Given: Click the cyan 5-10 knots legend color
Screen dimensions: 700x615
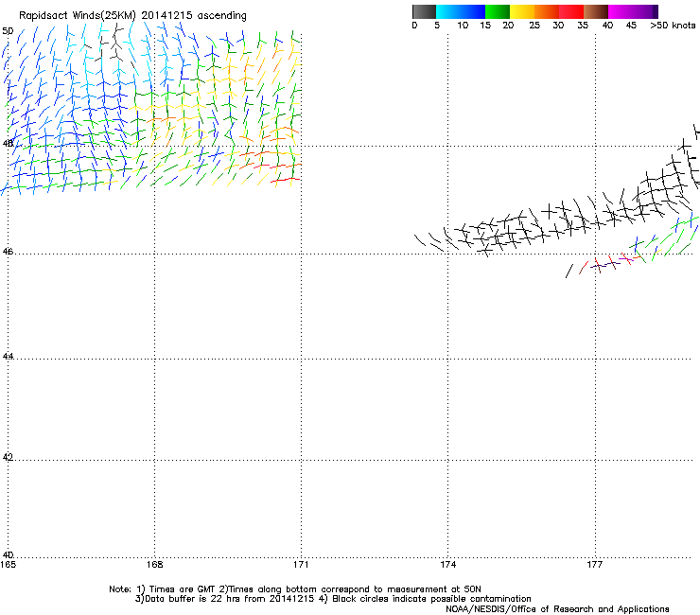Looking at the screenshot, I should 448,11.
